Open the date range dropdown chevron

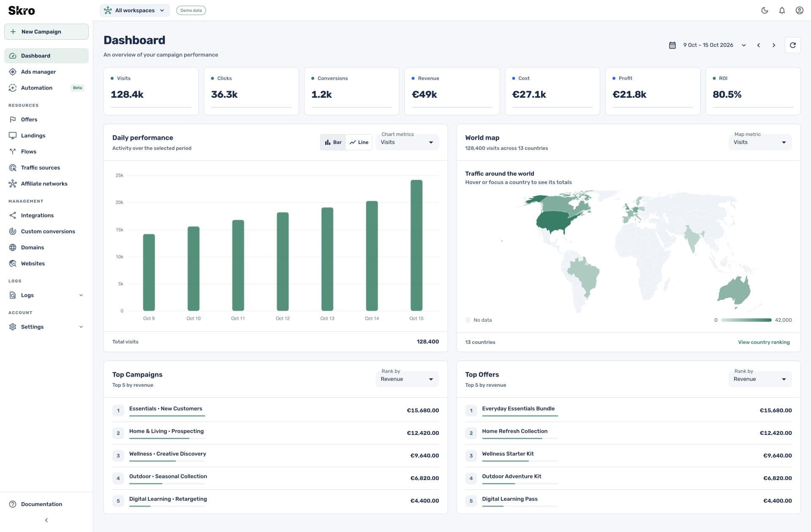(x=744, y=45)
